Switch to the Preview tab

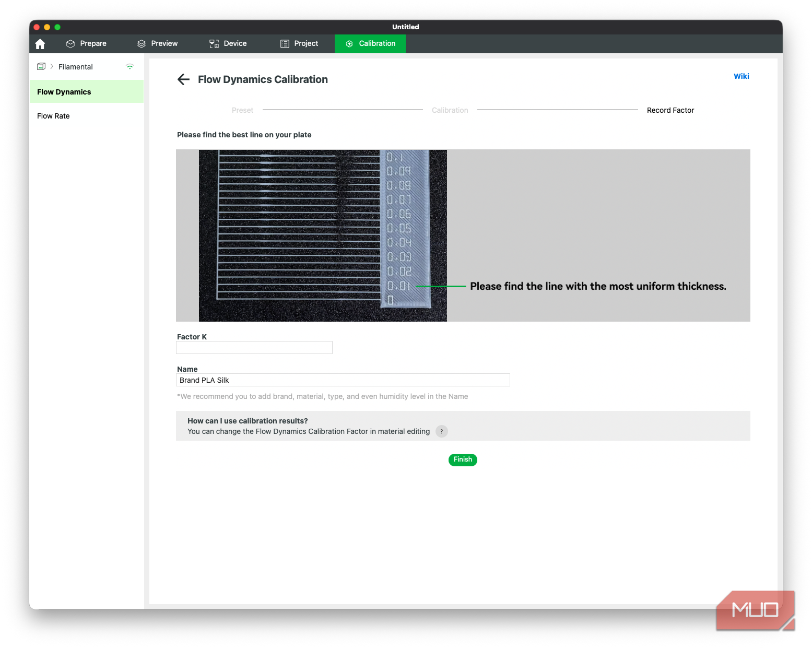[157, 44]
